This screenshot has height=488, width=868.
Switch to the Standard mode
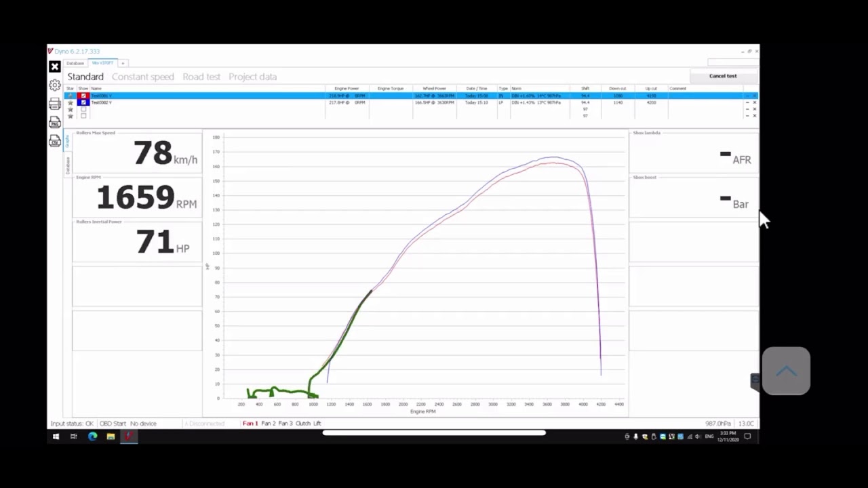point(85,77)
